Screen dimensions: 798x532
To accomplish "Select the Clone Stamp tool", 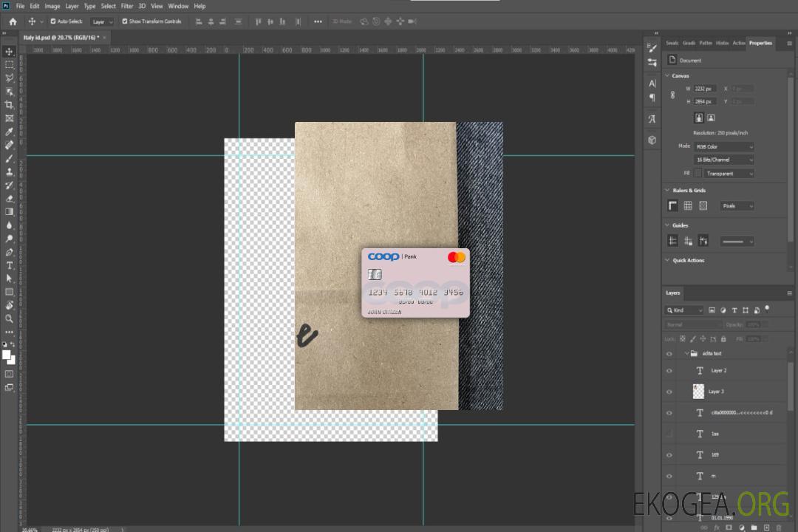I will pyautogui.click(x=9, y=172).
